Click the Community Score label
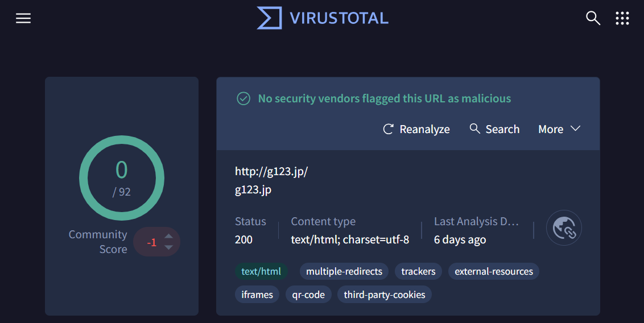The height and width of the screenshot is (323, 644). point(98,242)
